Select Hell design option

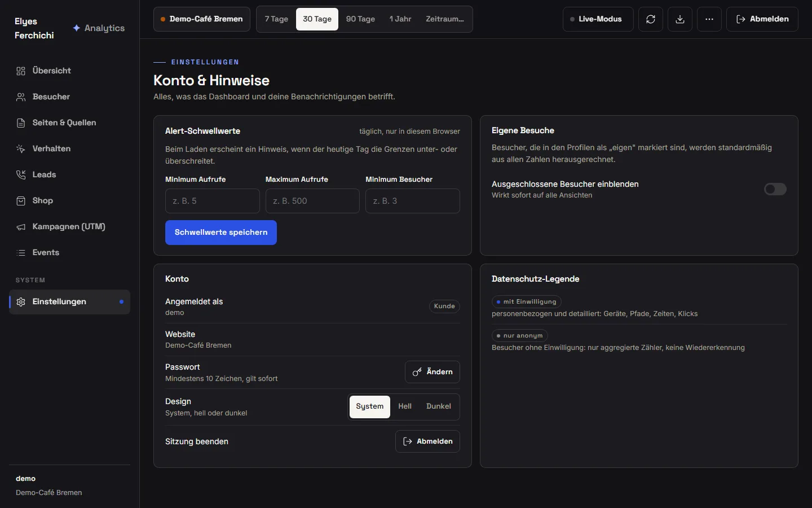tap(405, 407)
